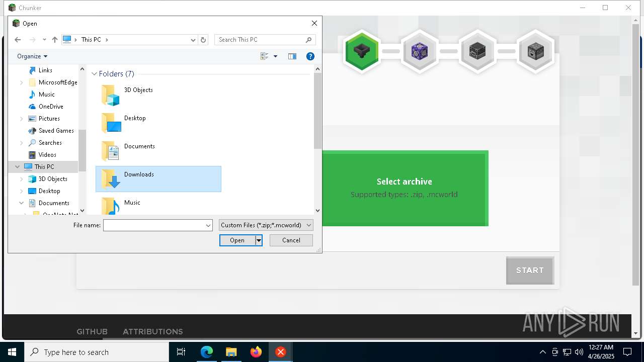
Task: Expand address bar previous locations
Action: (x=193, y=40)
